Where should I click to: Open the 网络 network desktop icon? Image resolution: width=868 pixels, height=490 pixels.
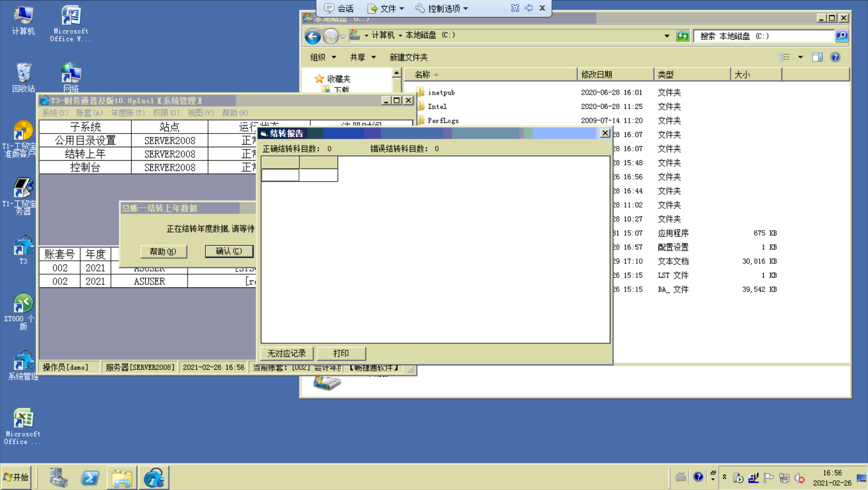point(71,78)
